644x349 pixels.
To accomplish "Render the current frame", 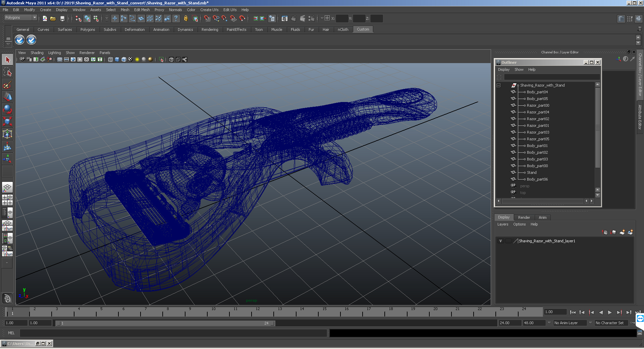I will click(x=293, y=18).
